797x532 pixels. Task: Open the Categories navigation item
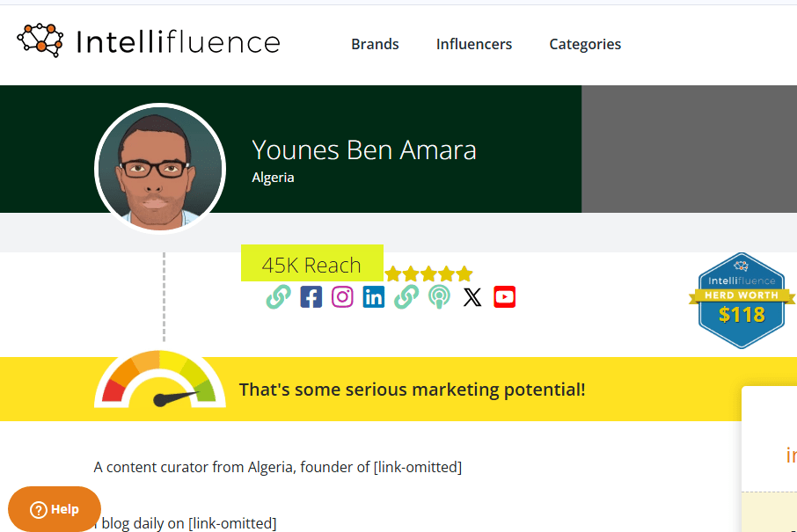point(585,44)
